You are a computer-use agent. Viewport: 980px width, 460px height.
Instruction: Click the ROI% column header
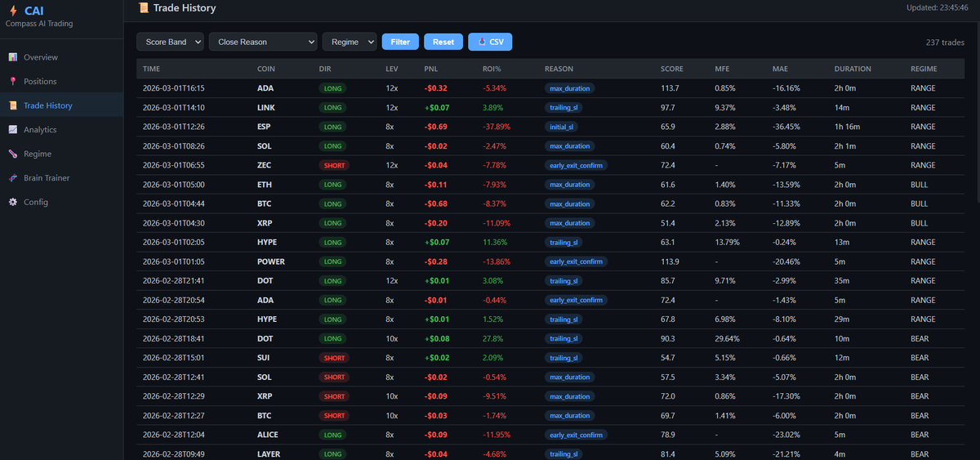pyautogui.click(x=492, y=69)
